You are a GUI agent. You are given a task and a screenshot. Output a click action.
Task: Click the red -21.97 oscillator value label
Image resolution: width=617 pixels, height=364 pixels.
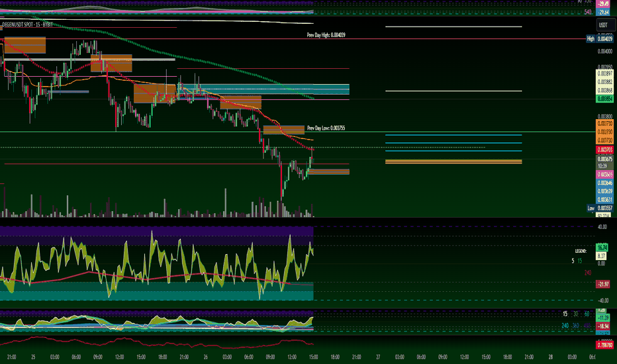pos(603,284)
